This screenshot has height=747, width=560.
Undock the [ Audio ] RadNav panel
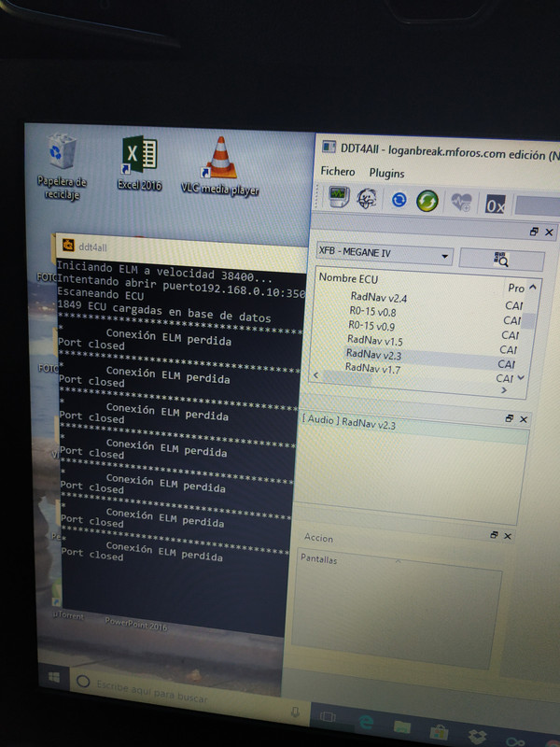click(509, 418)
